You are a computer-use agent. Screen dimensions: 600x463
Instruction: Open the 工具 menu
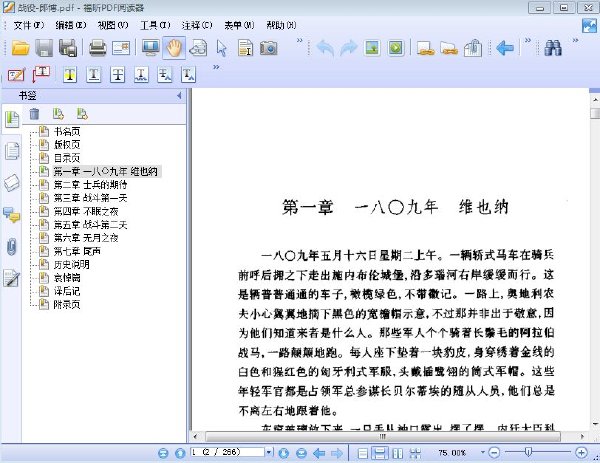point(155,25)
